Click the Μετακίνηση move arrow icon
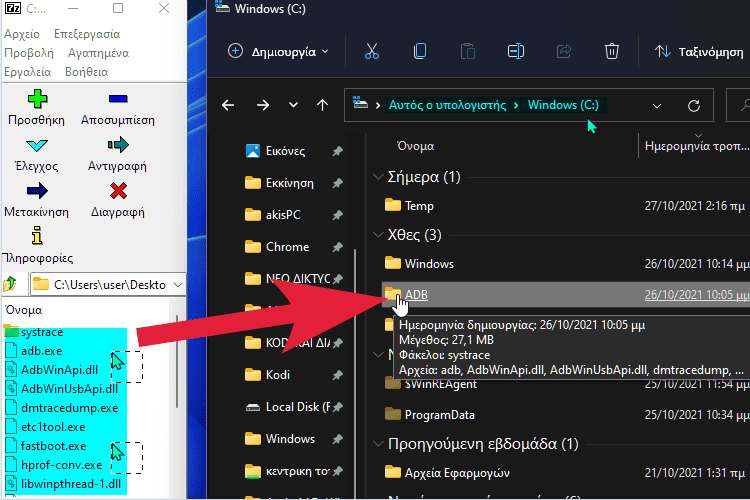 tap(36, 191)
